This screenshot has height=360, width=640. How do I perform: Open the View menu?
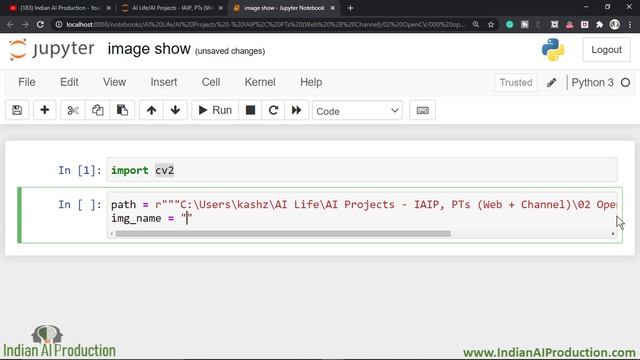(114, 82)
